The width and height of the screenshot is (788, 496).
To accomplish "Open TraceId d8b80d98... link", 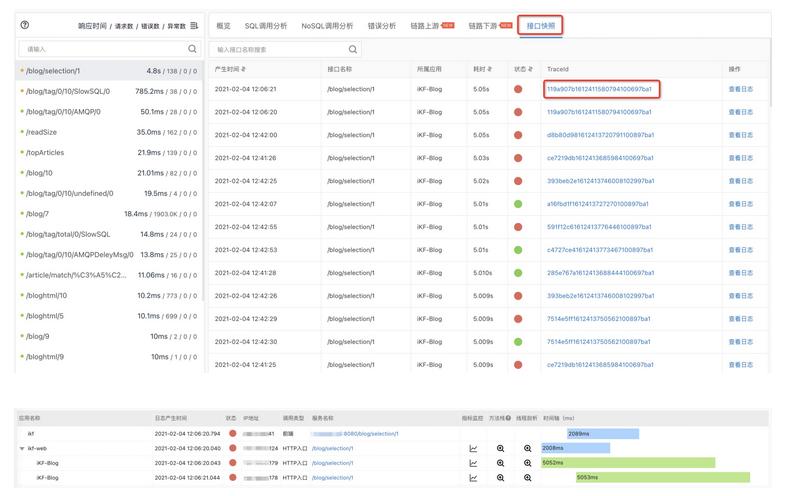I will click(601, 135).
